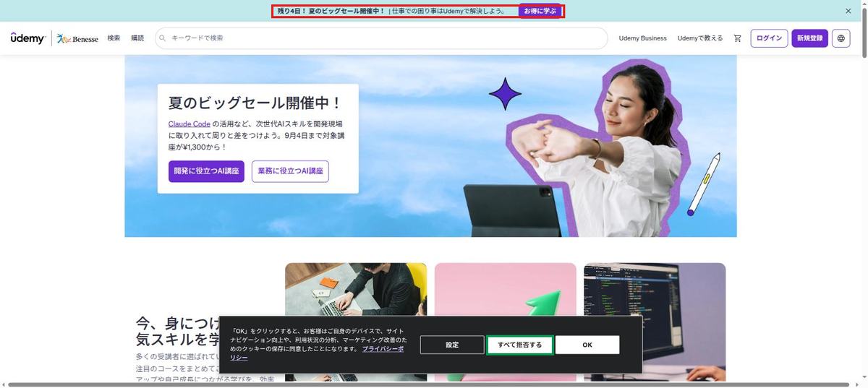Click お得に学ぶ in promo banner
The image size is (868, 388).
point(540,11)
